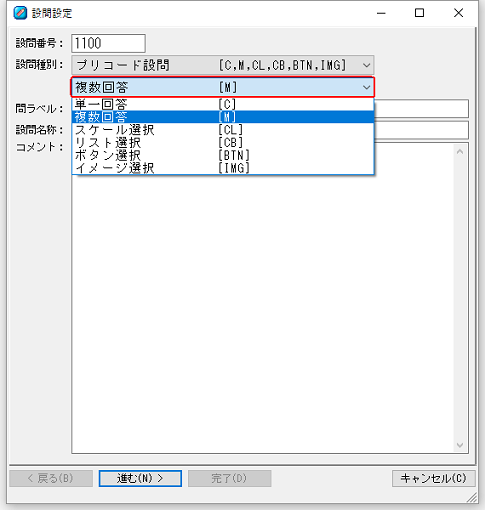Image resolution: width=485 pixels, height=510 pixels.
Task: Click the キャンセル(C) button
Action: (433, 478)
